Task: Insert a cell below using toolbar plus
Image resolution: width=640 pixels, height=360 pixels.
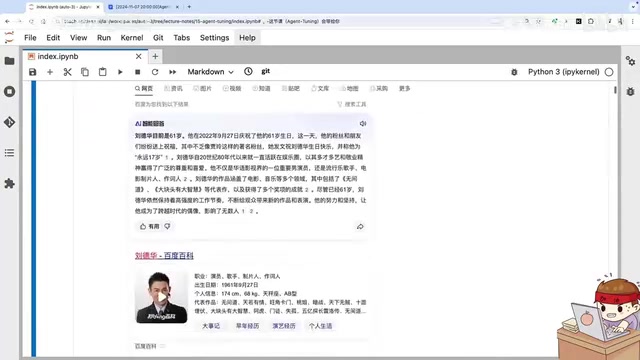Action: pos(50,72)
